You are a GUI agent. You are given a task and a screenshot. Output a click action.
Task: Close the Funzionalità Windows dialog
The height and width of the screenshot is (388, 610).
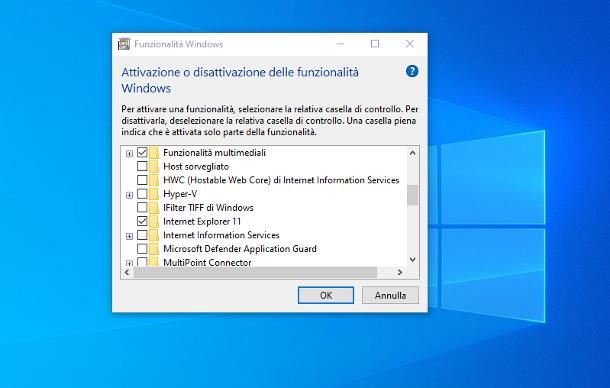pyautogui.click(x=410, y=44)
